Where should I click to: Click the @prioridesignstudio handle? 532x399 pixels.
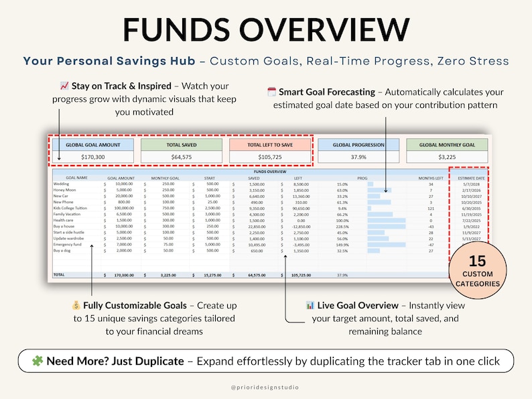click(265, 387)
